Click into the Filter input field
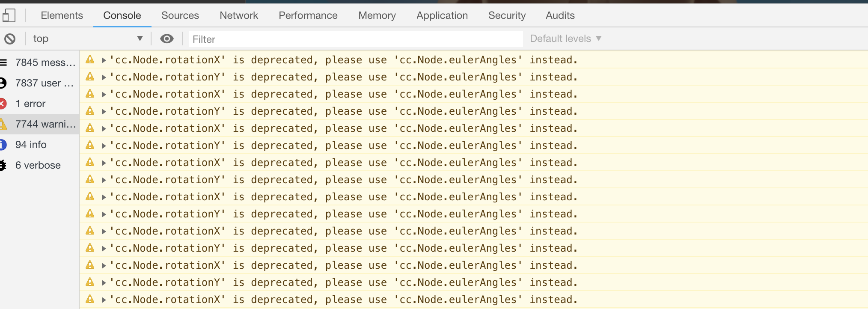868x309 pixels. click(x=355, y=39)
